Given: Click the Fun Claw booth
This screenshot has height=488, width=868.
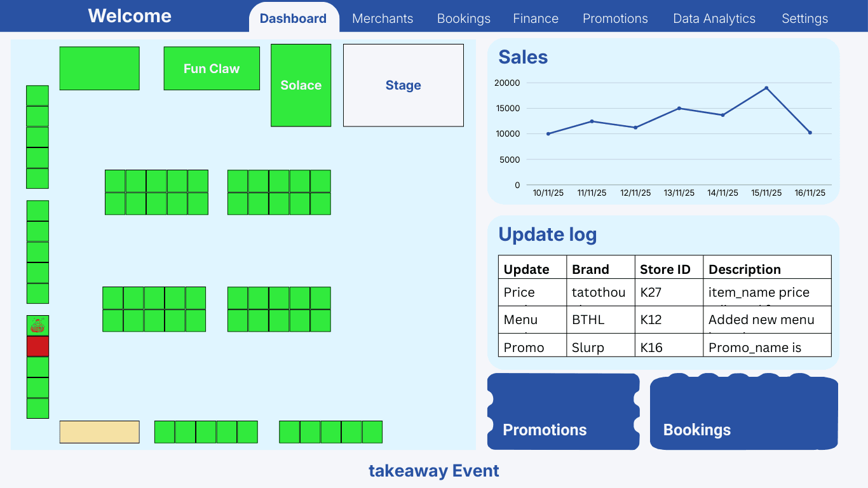Looking at the screenshot, I should coord(212,69).
